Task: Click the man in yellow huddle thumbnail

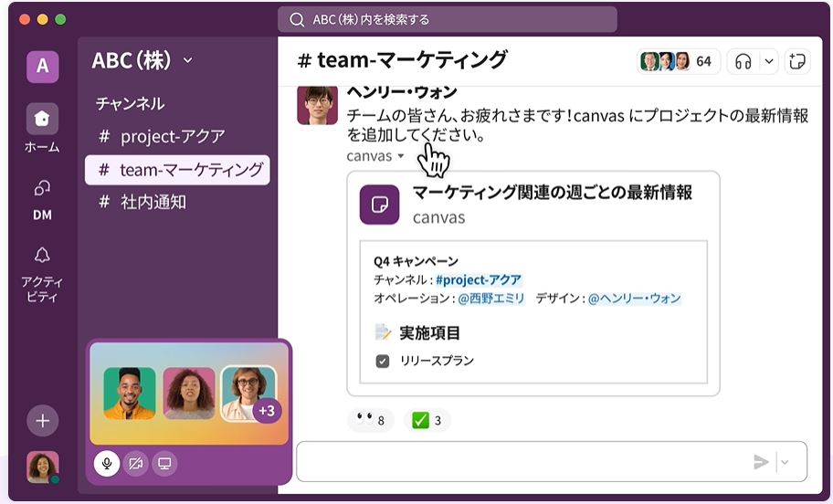Action: click(x=130, y=393)
